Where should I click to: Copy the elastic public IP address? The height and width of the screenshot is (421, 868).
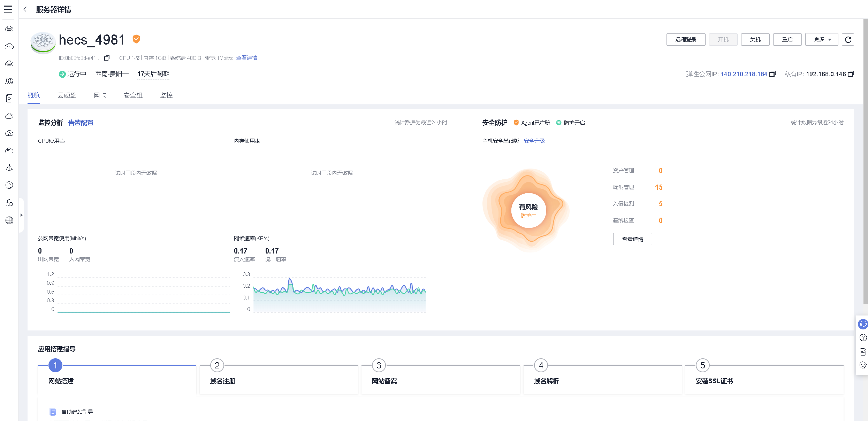click(772, 74)
